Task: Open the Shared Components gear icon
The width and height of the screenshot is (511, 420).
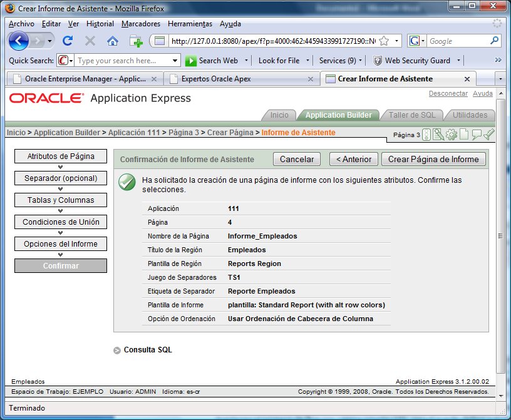Action: 452,135
